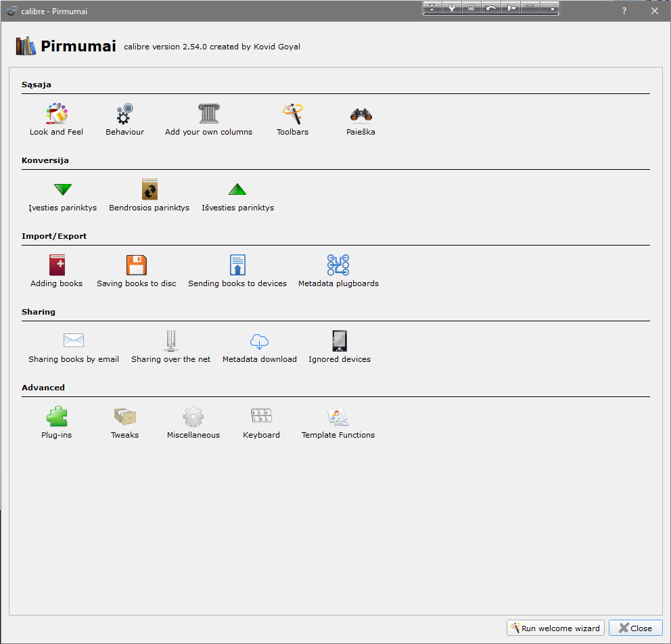
Task: Click the double-arrow icon in title toolbar
Action: click(432, 7)
